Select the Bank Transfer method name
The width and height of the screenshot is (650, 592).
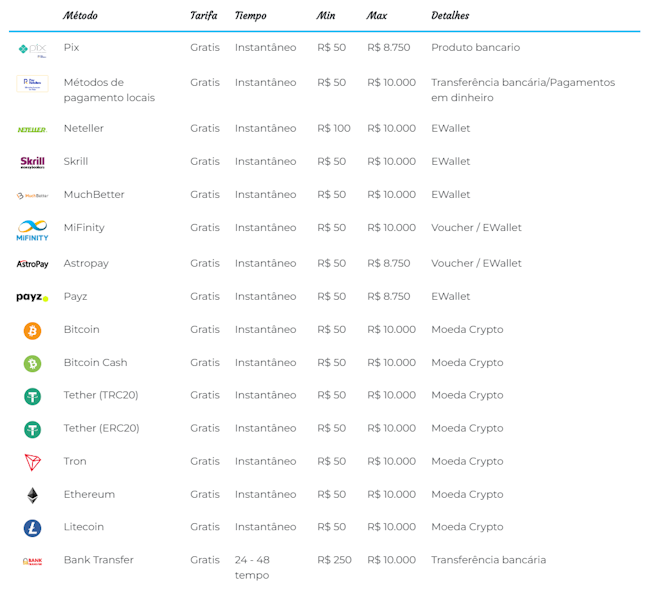click(98, 560)
